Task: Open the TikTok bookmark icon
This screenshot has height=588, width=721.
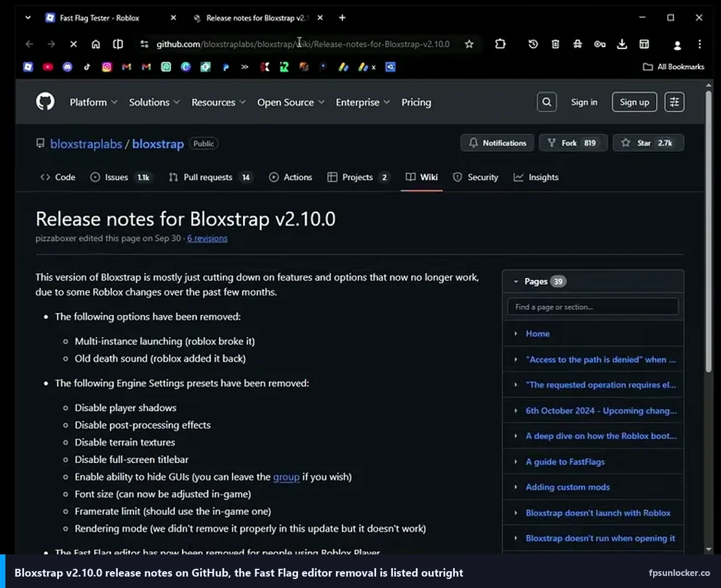Action: (87, 67)
